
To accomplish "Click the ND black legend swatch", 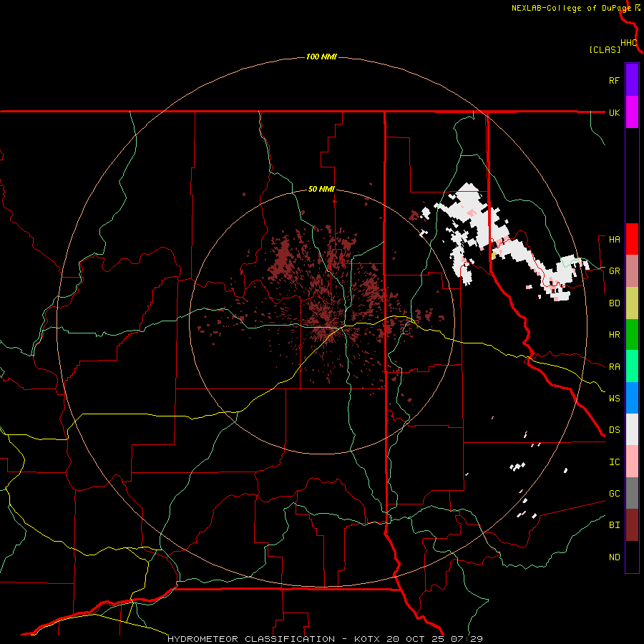I will tap(632, 557).
